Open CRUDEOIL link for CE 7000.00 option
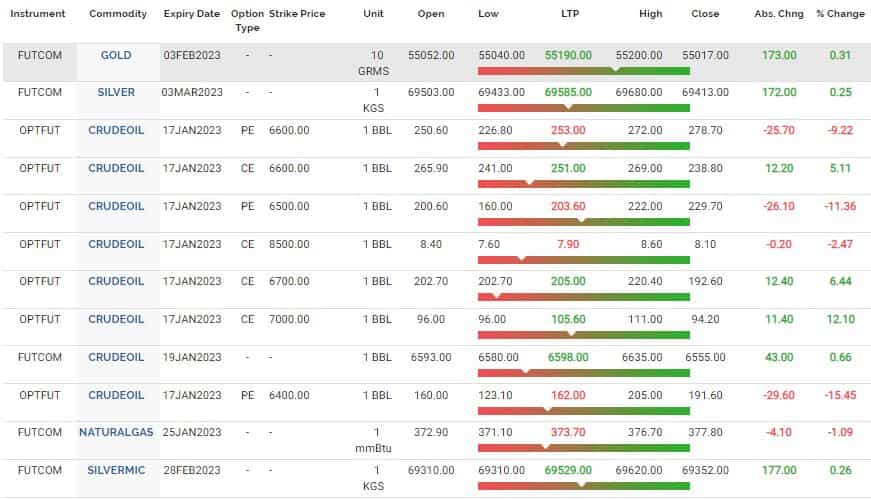 click(116, 319)
